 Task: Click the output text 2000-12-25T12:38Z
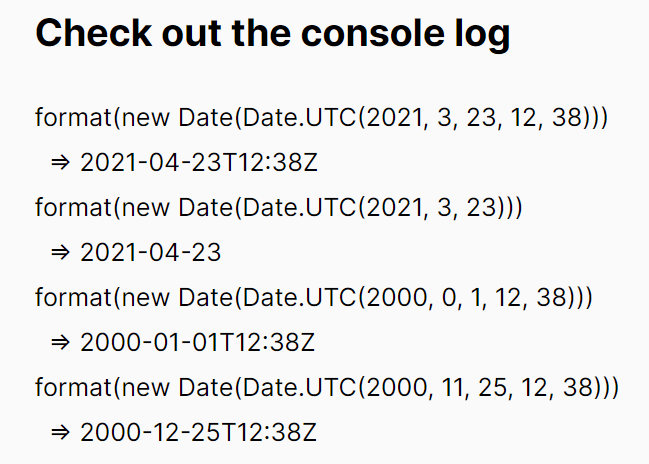coord(198,433)
